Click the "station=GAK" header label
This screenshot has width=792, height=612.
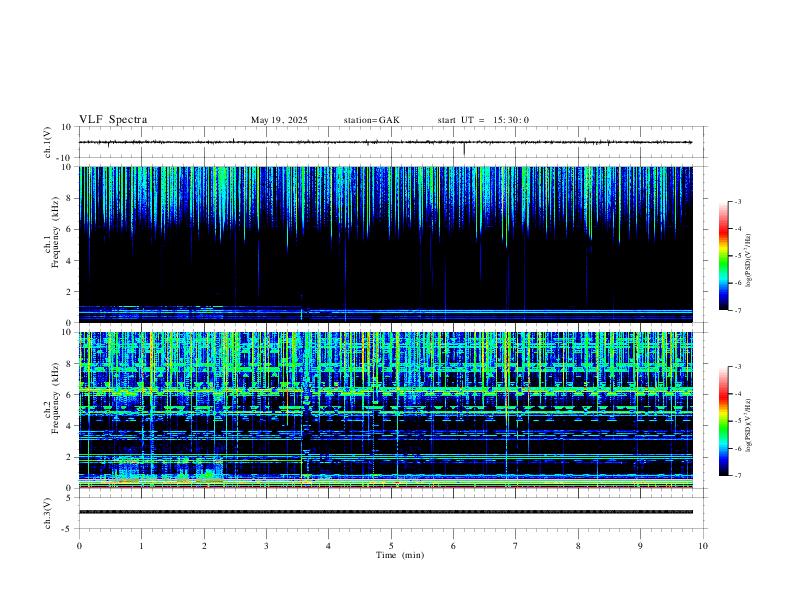pos(371,120)
